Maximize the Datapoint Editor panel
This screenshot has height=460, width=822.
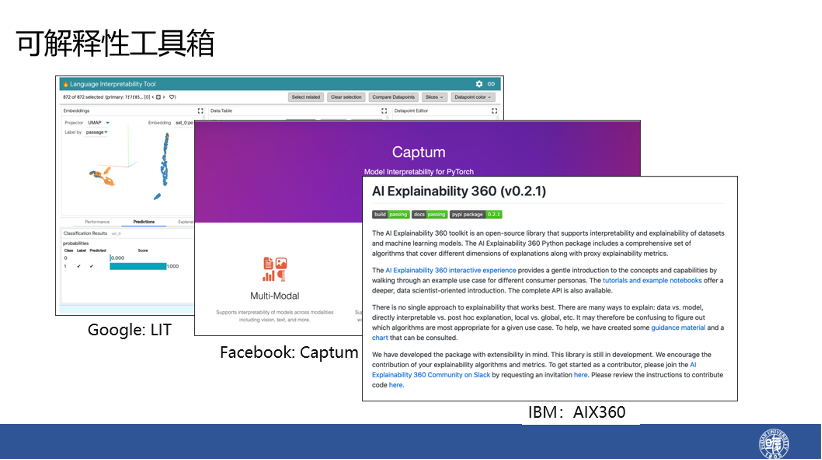click(496, 111)
